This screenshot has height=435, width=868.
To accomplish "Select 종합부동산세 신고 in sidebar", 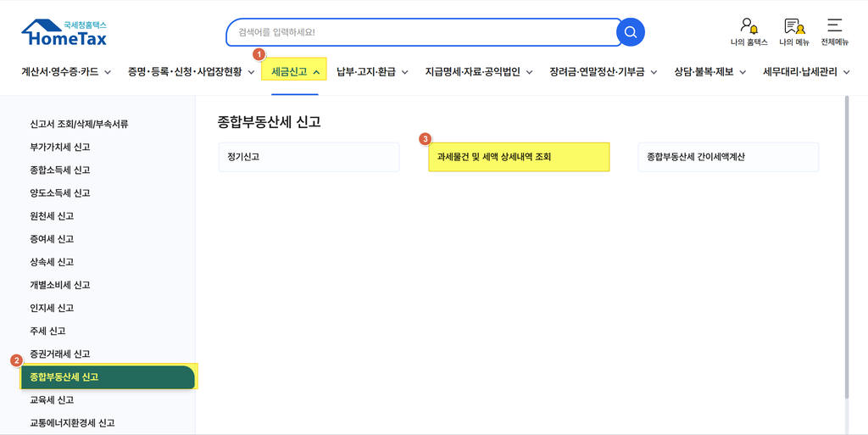I will click(108, 376).
